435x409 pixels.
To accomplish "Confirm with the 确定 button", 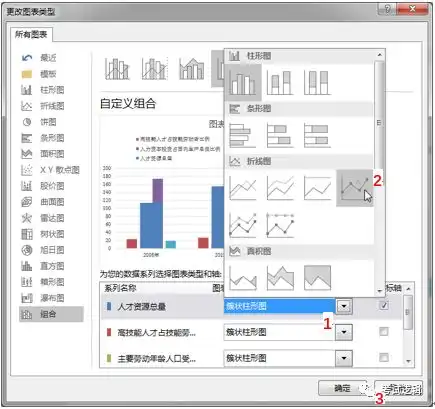I will pyautogui.click(x=342, y=388).
